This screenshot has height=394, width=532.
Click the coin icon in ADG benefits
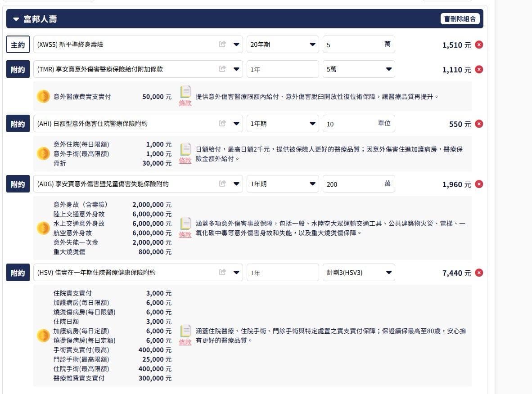(43, 228)
